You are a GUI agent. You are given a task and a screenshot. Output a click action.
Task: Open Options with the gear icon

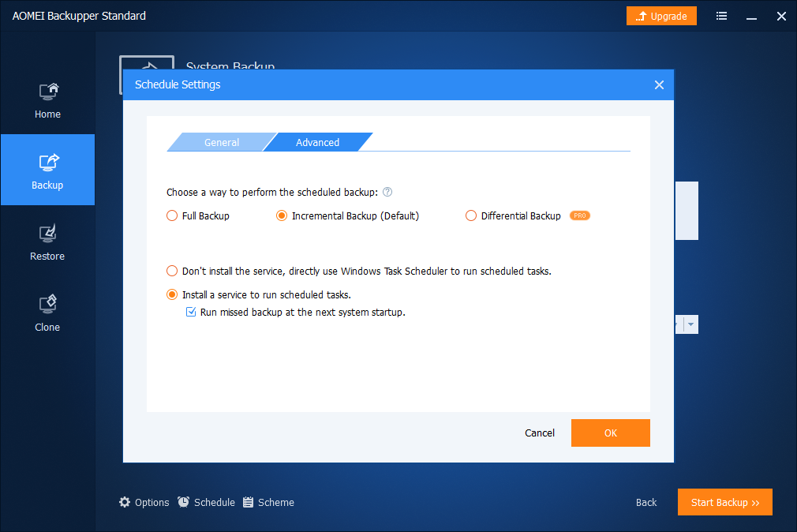pos(144,503)
